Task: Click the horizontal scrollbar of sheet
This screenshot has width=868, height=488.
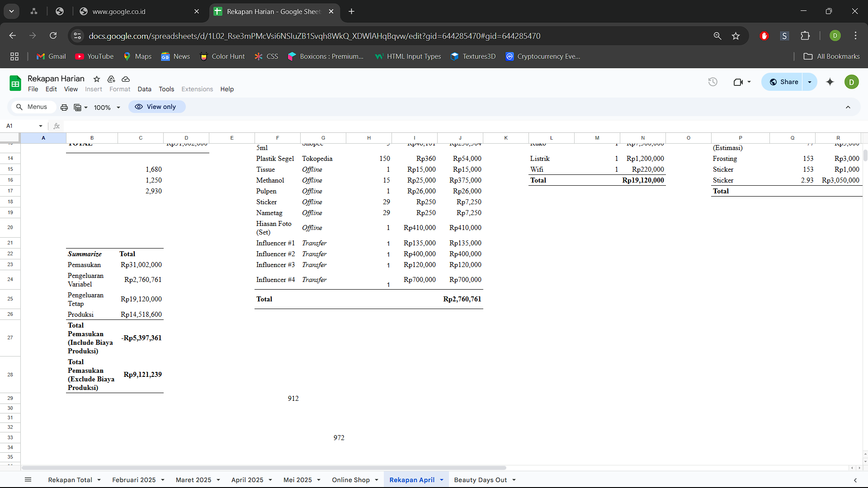Action: 264,468
